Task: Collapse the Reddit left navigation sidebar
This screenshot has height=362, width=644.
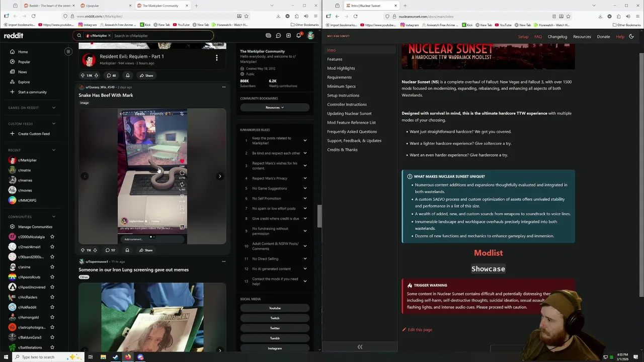Action: (x=68, y=51)
